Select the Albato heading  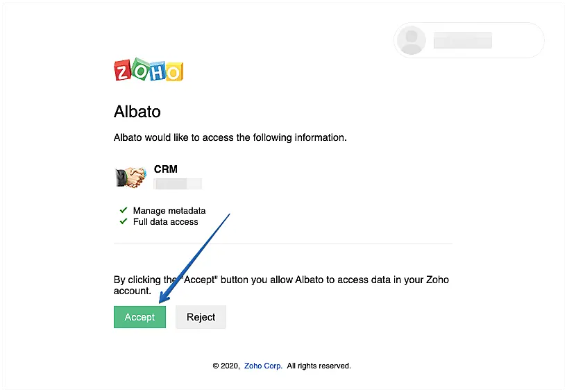coord(137,112)
